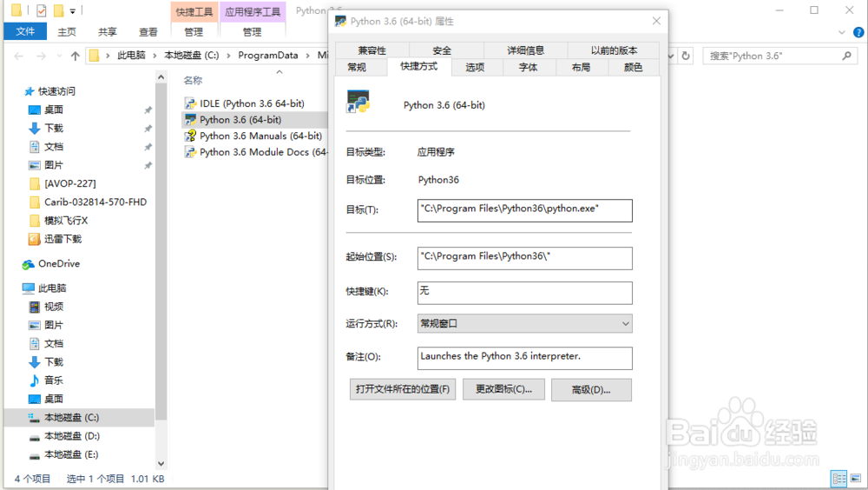Select 此电脑 in navigation pane

pos(52,288)
